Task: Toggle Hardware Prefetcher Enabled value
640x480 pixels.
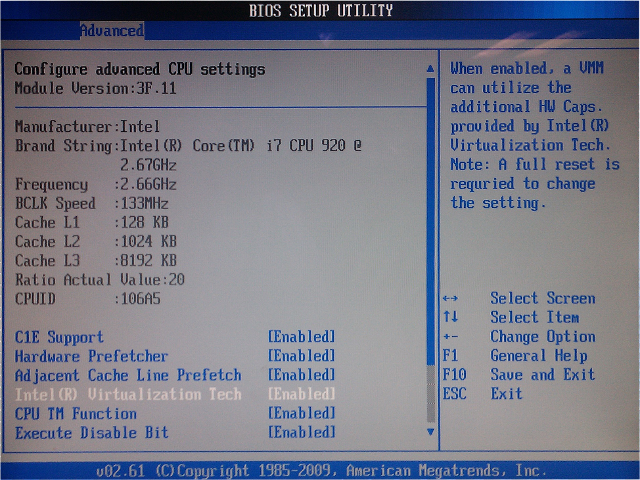Action: [302, 356]
